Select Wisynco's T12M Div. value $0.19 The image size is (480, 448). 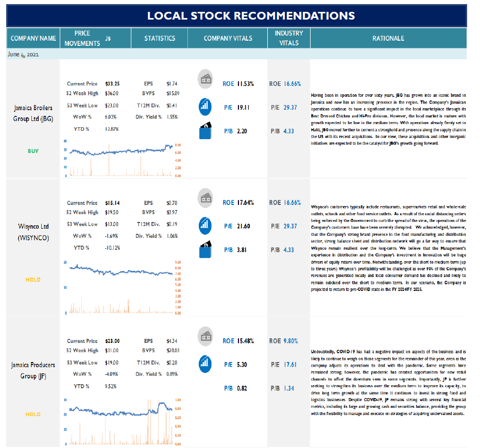click(x=172, y=225)
